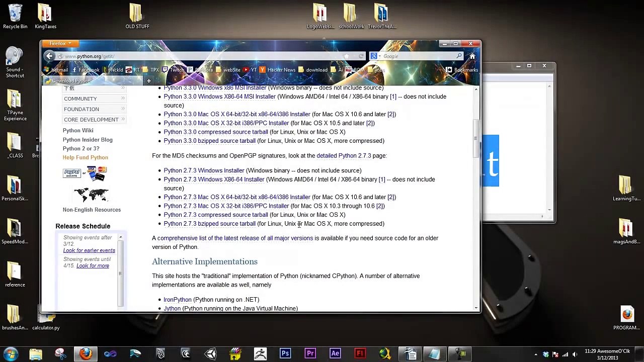Viewport: 644px width, 362px height.
Task: Open the Bookmarks menu on the toolbar
Action: (x=462, y=70)
